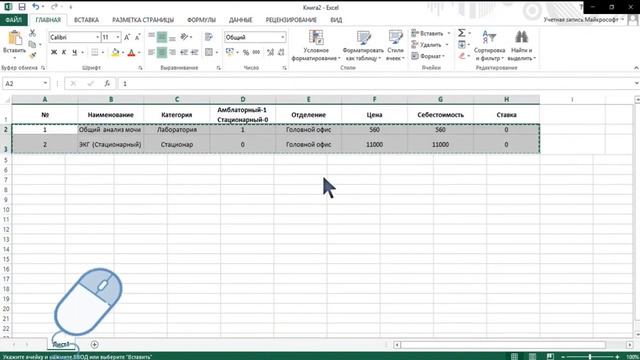Toggle bottom vertical alignment

click(172, 37)
